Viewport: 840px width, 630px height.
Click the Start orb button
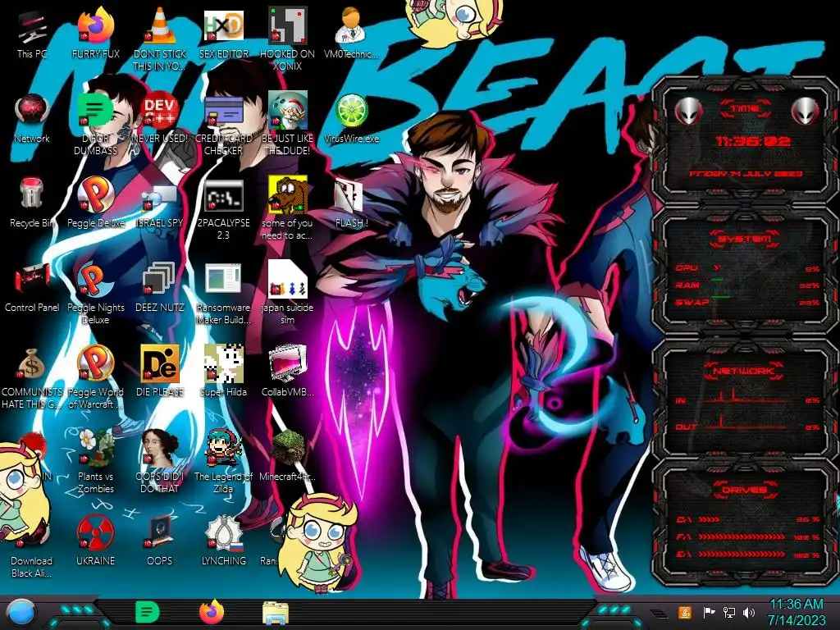(x=21, y=613)
